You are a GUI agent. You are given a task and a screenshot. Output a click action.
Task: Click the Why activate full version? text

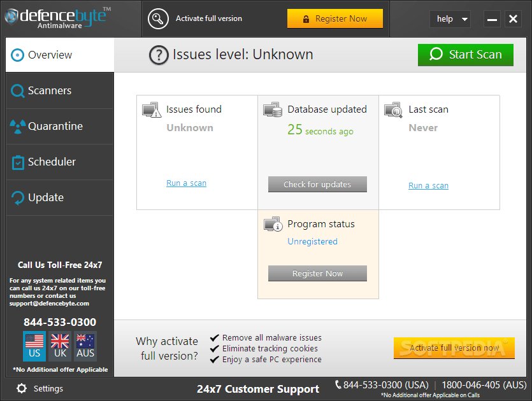[x=167, y=348]
